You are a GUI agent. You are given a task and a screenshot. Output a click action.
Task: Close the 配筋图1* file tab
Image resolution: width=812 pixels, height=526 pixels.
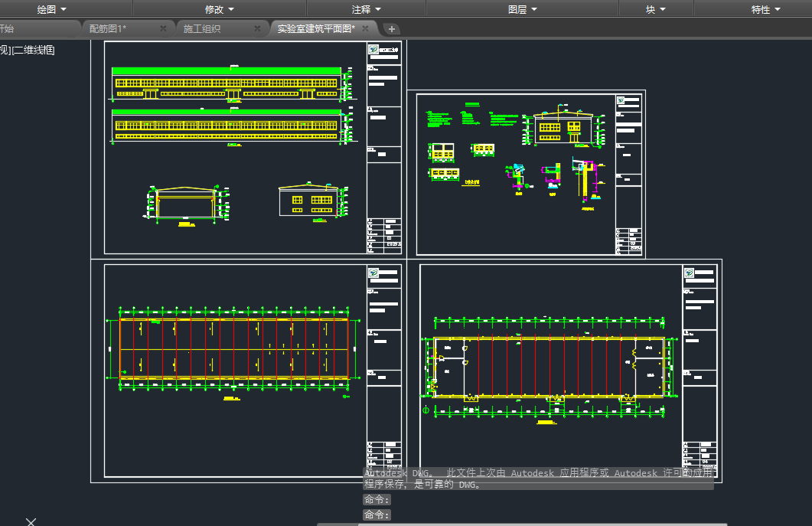click(x=163, y=29)
